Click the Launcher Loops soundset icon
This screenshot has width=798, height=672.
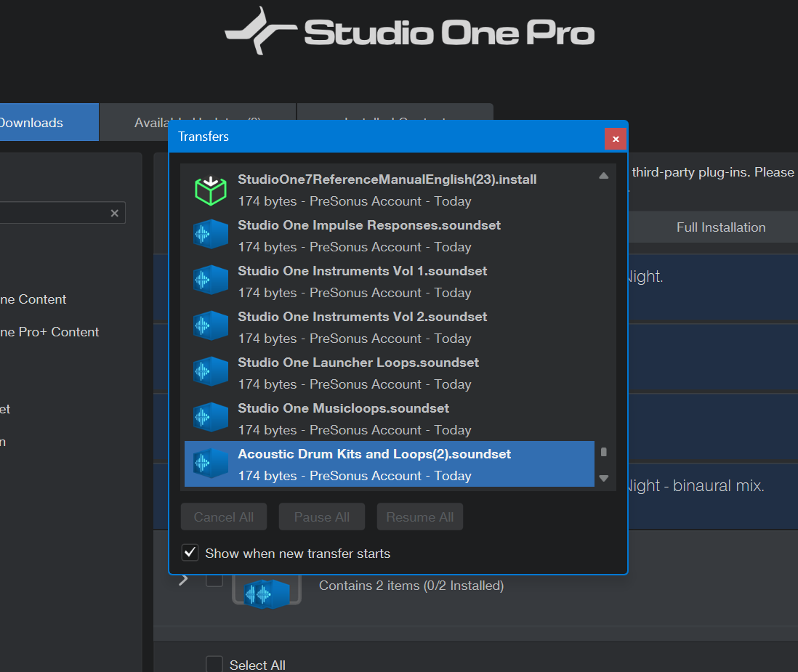[x=210, y=371]
